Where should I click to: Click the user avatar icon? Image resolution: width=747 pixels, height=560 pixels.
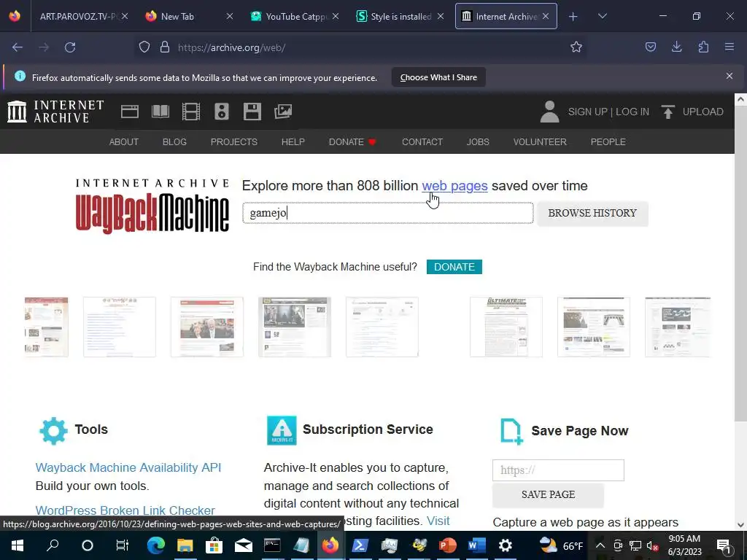[x=550, y=112]
